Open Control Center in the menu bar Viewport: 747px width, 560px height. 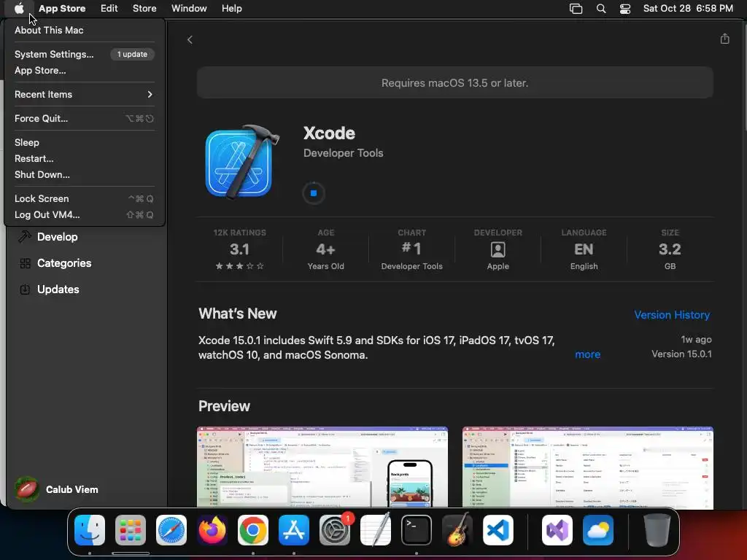click(x=625, y=9)
